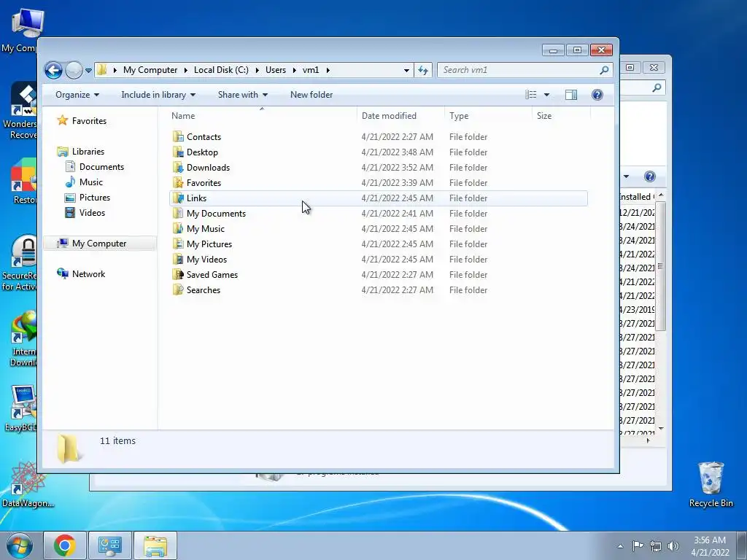Open the address bar history dropdown
The image size is (747, 560).
(406, 71)
